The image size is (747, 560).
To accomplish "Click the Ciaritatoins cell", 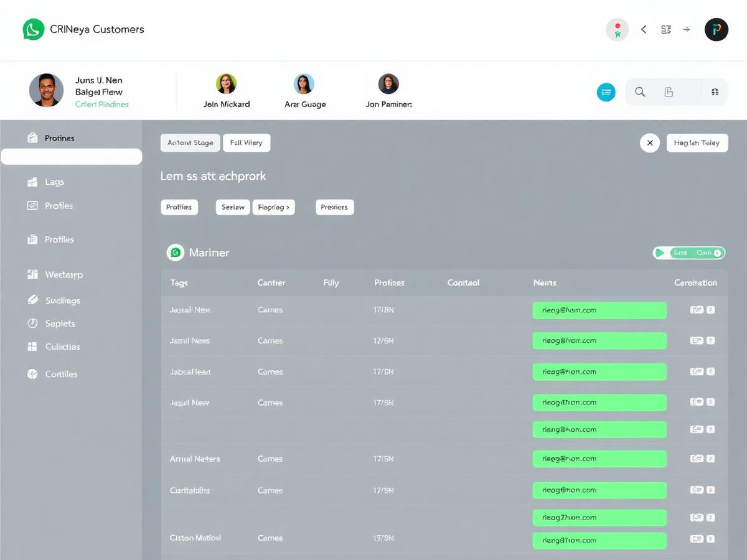I will pos(190,490).
